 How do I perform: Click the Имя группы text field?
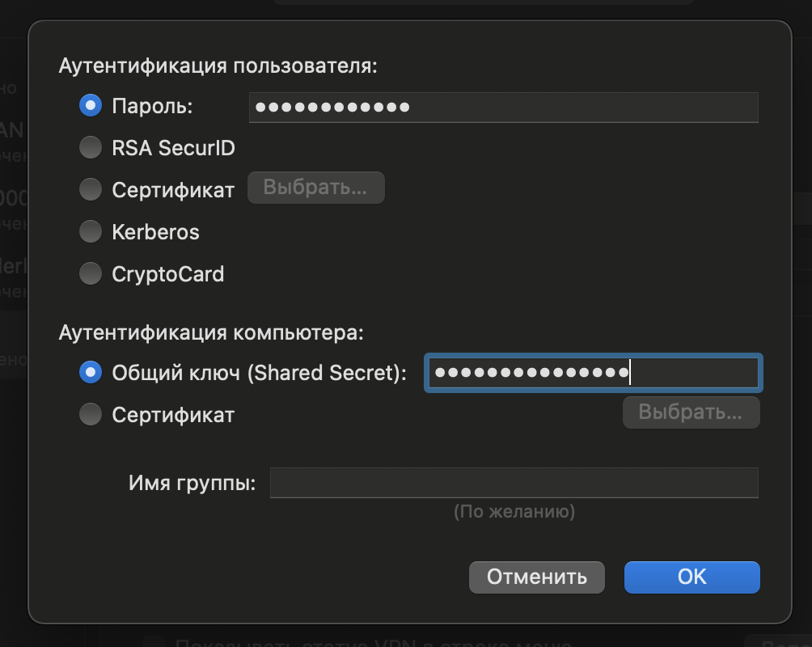(x=514, y=483)
